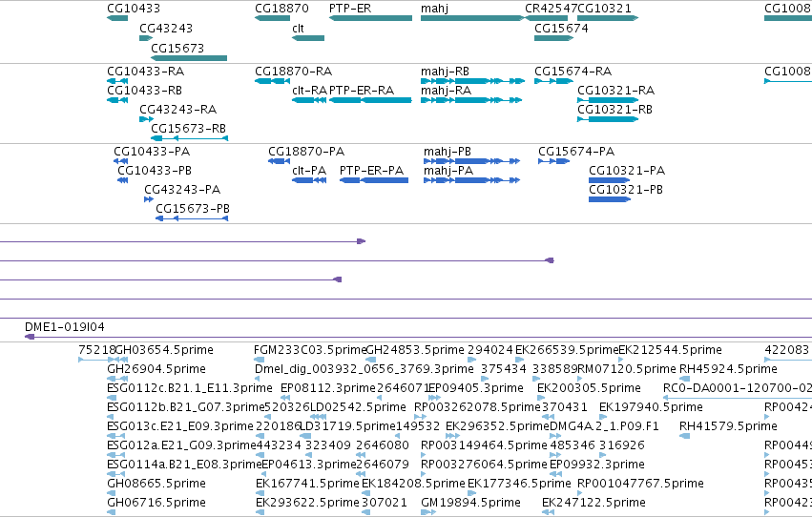The width and height of the screenshot is (812, 517).
Task: Click the EK212544.5prime EST label
Action: click(x=670, y=350)
